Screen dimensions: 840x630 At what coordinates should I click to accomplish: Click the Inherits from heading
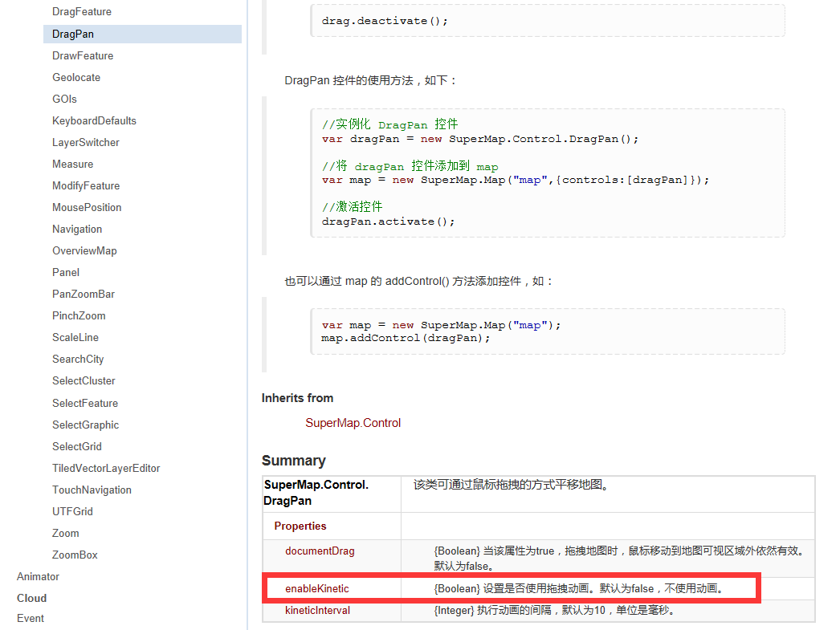(x=297, y=398)
